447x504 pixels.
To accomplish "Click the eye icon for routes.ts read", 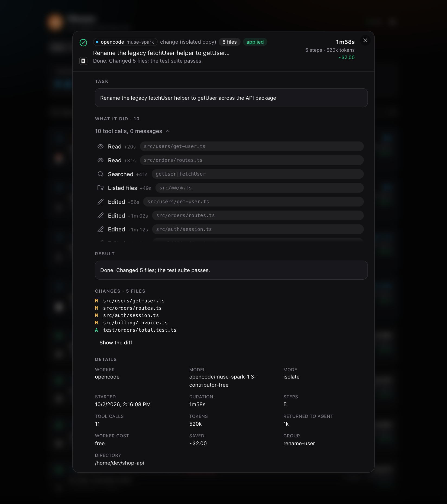I will pyautogui.click(x=101, y=160).
